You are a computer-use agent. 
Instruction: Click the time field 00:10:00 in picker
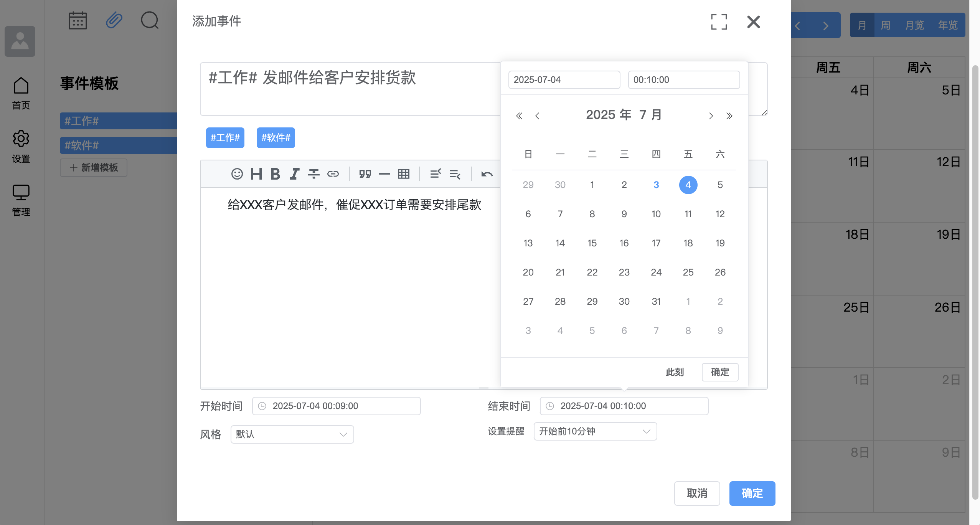tap(684, 80)
